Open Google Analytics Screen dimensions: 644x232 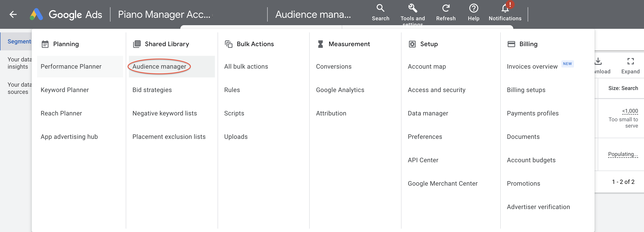[x=340, y=90]
